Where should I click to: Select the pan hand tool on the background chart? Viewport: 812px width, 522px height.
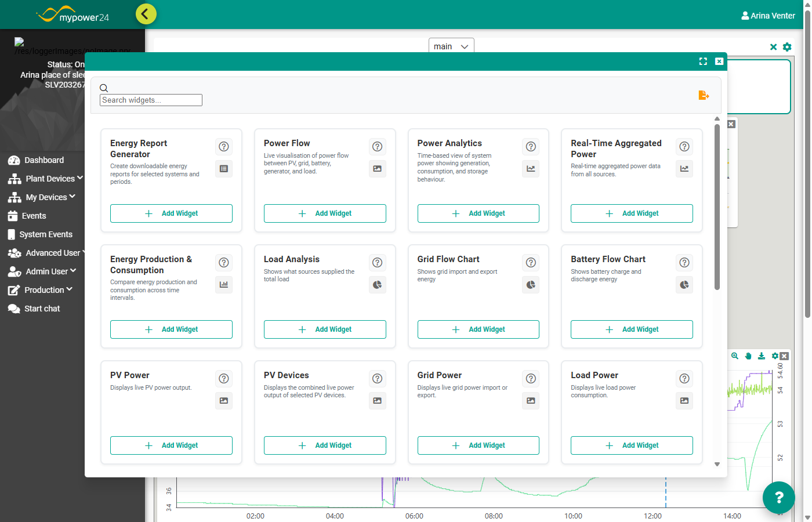pyautogui.click(x=748, y=356)
